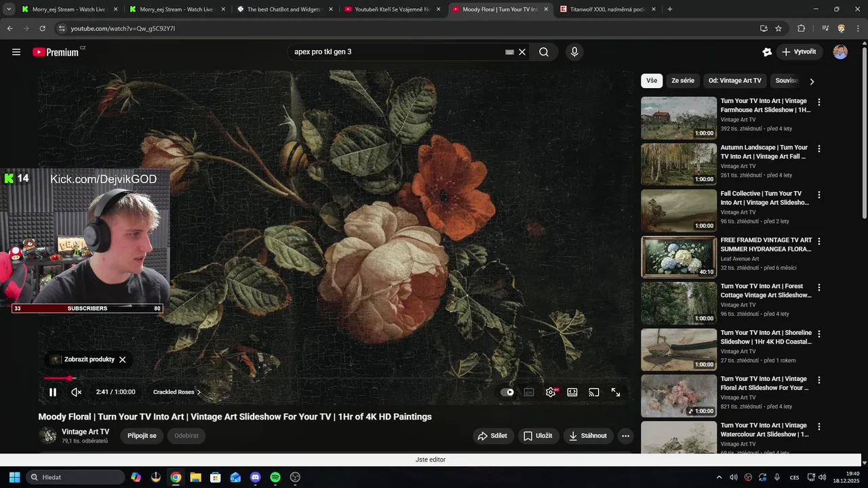Switch to theater mode
The image size is (868, 488).
click(572, 392)
